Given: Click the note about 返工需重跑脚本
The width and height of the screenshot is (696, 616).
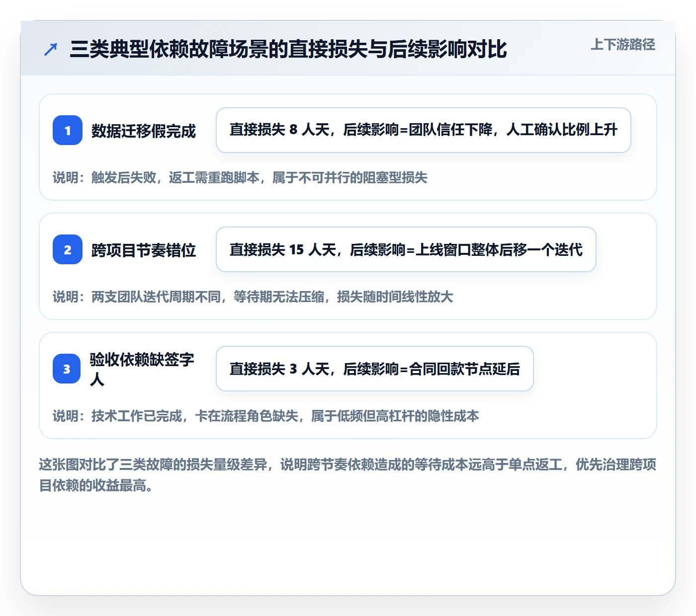Looking at the screenshot, I should coord(240,178).
